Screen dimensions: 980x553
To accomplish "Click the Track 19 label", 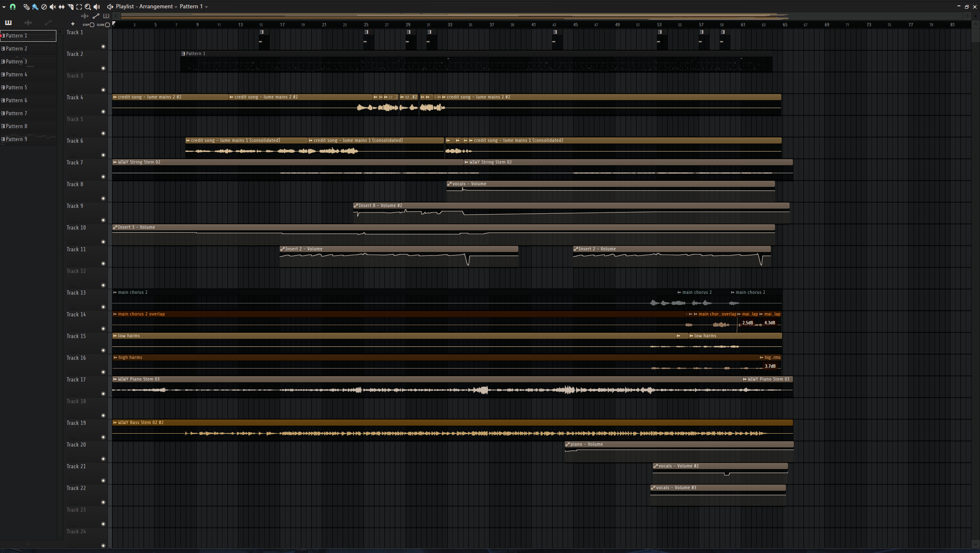I will coord(76,423).
